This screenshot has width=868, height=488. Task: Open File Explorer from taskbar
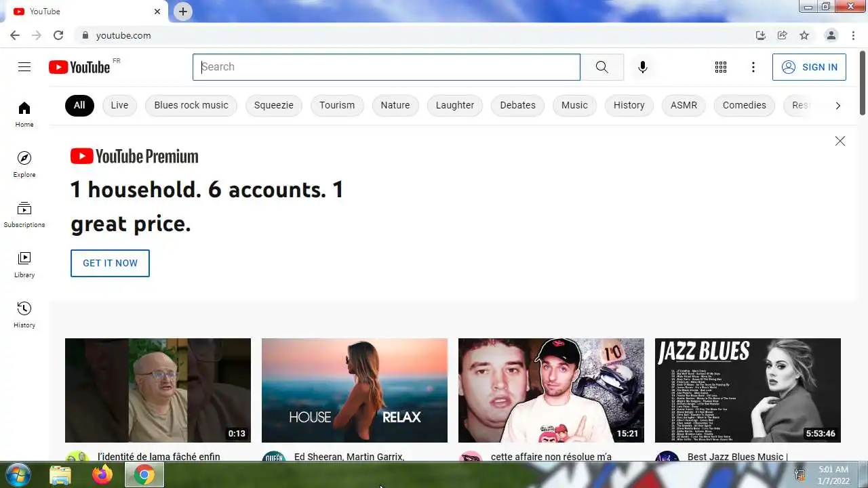60,475
